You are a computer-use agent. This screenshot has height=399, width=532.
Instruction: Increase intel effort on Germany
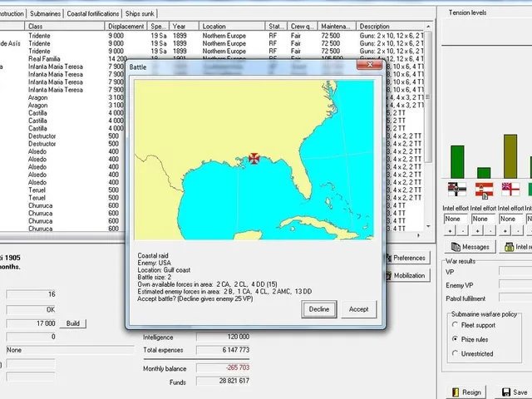coord(450,231)
